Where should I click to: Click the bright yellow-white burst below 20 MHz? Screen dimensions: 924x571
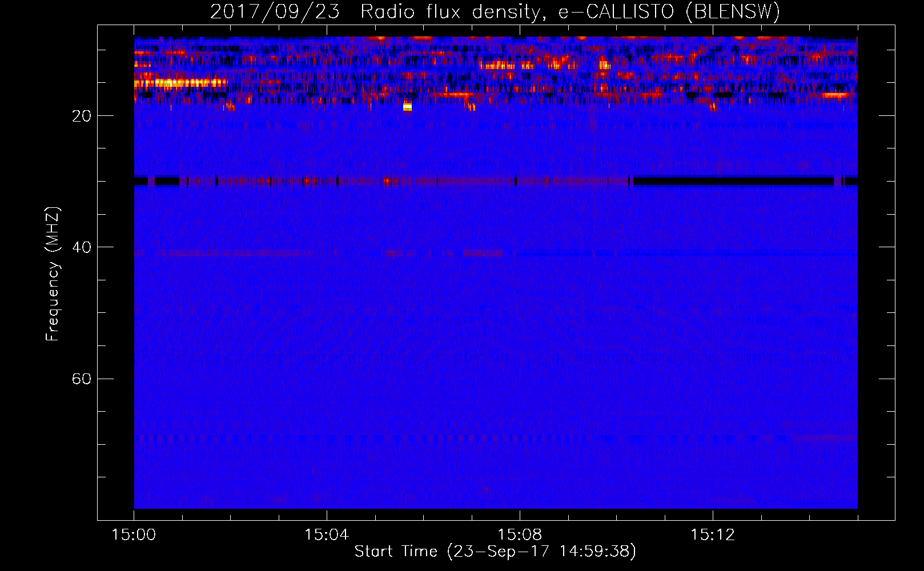coord(407,106)
